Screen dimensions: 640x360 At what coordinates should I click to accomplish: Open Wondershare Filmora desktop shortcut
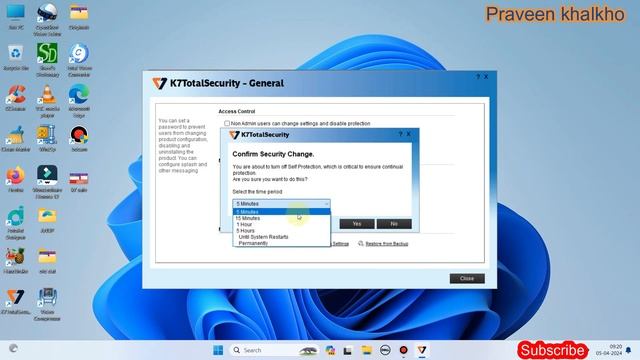pos(47,182)
